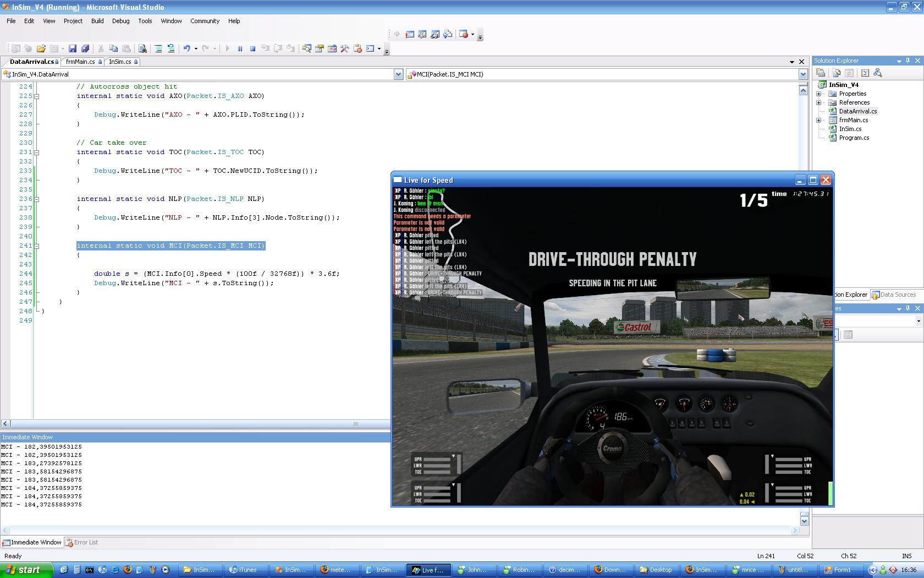Open the File menu
924x578 pixels.
pyautogui.click(x=11, y=21)
